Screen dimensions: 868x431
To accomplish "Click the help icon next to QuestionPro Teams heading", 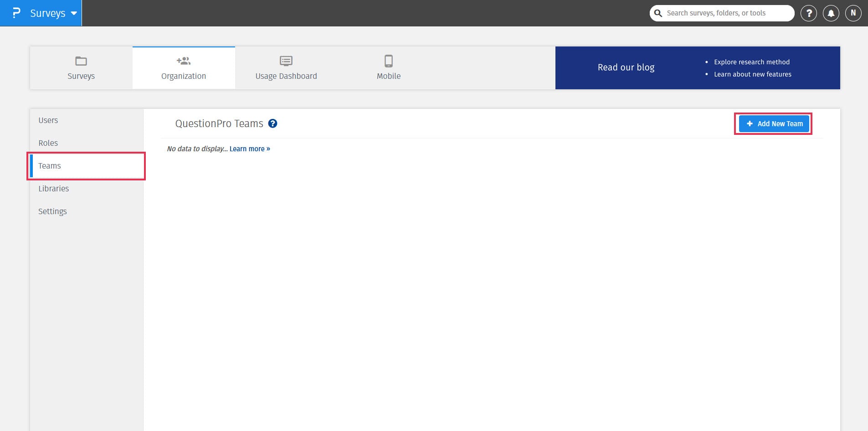I will click(272, 123).
